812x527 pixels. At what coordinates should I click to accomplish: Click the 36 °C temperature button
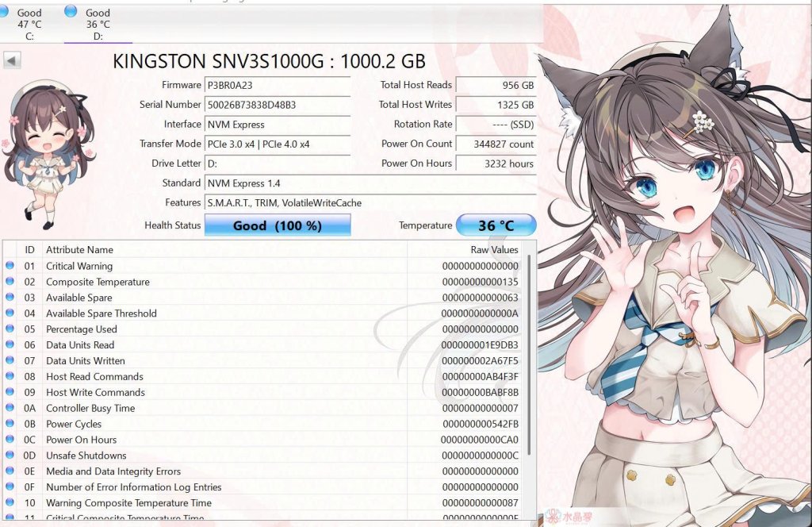[496, 225]
